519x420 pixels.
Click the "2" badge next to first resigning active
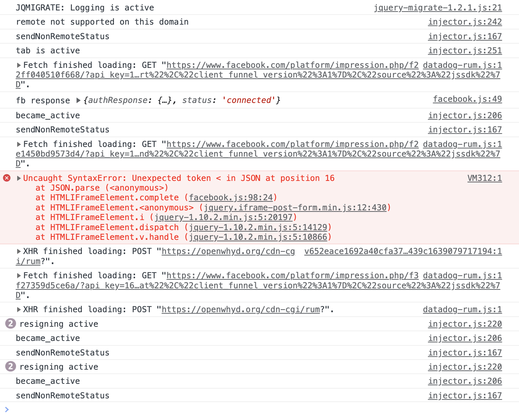[10, 324]
